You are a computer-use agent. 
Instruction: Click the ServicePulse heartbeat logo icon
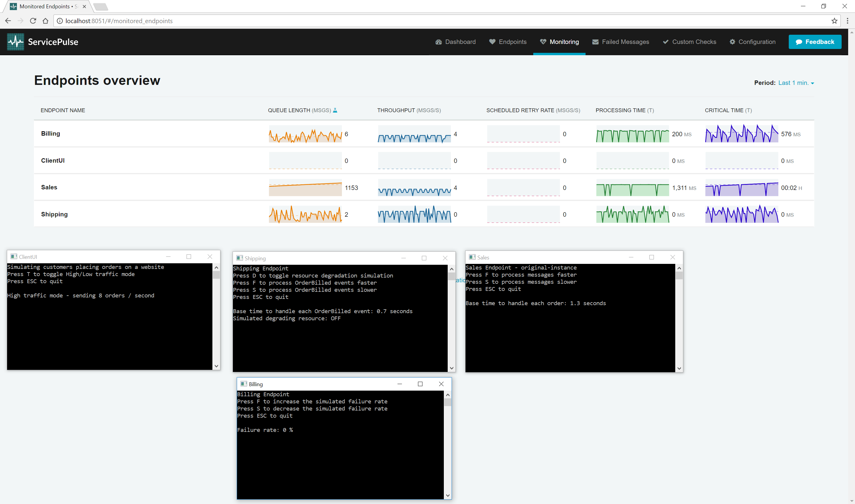click(15, 41)
